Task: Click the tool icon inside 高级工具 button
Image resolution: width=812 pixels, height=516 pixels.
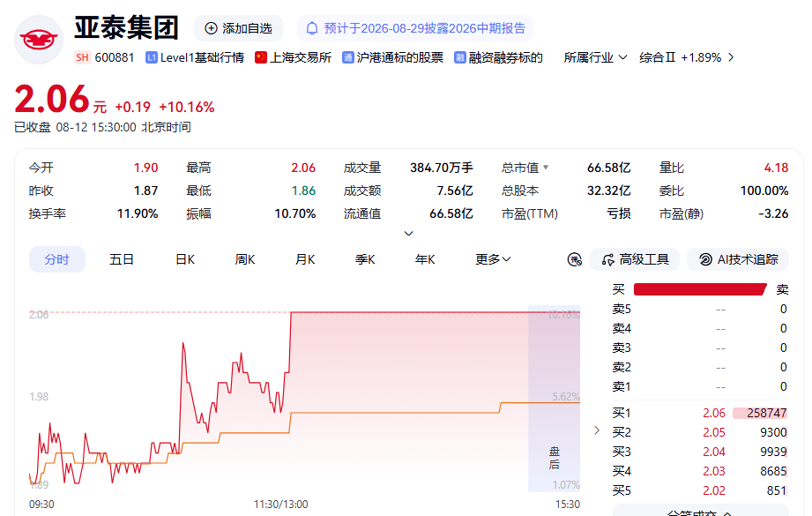Action: 608,259
